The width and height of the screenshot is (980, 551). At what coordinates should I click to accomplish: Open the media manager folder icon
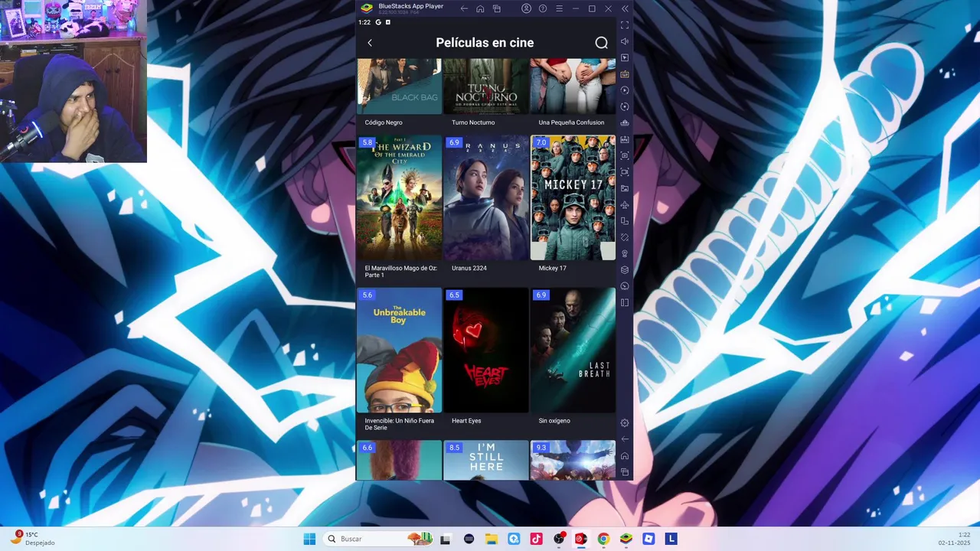coord(625,188)
